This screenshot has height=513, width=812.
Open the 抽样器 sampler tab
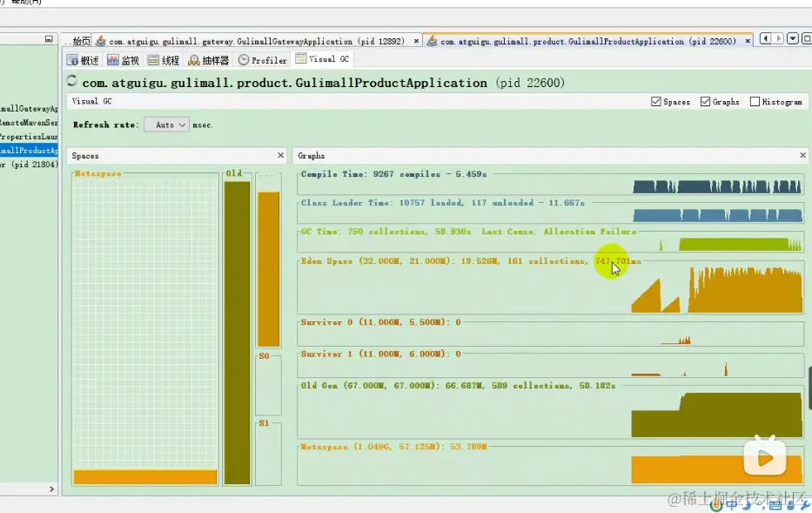tap(208, 60)
